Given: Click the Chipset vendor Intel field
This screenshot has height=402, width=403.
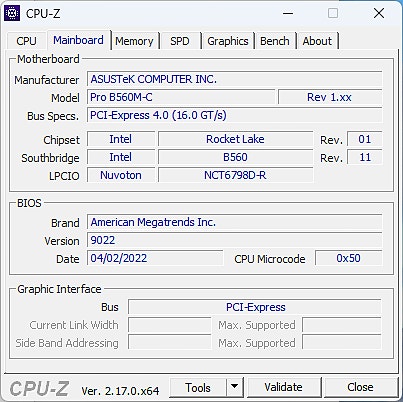Looking at the screenshot, I should tap(121, 139).
